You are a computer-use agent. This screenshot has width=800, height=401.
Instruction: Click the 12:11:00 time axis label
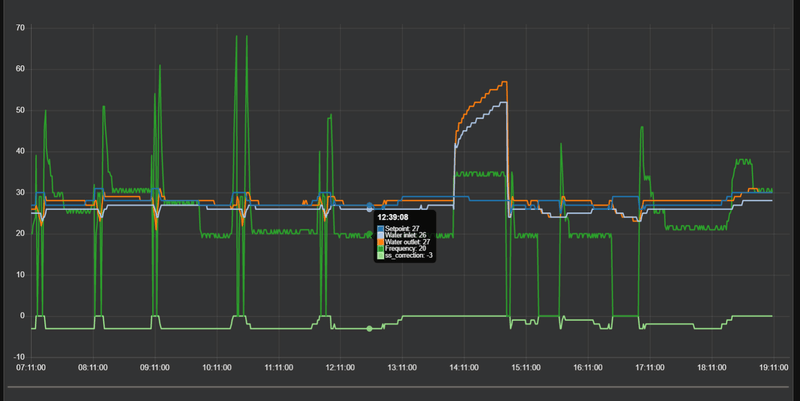pyautogui.click(x=340, y=367)
